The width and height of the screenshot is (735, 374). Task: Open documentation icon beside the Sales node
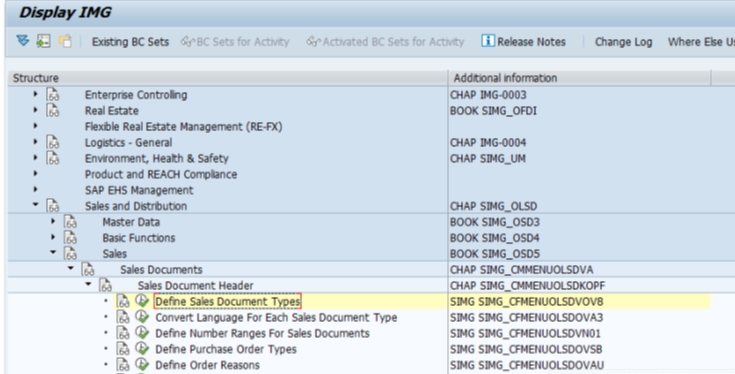pyautogui.click(x=70, y=254)
